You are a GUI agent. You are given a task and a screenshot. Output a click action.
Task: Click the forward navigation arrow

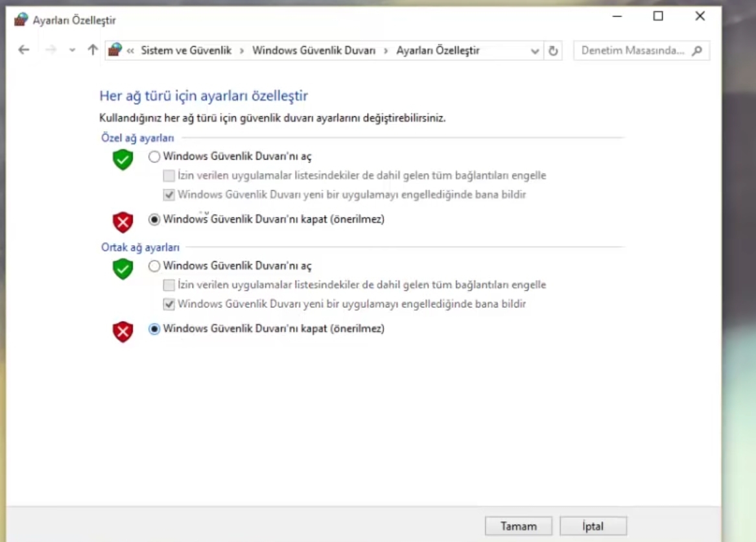(51, 50)
